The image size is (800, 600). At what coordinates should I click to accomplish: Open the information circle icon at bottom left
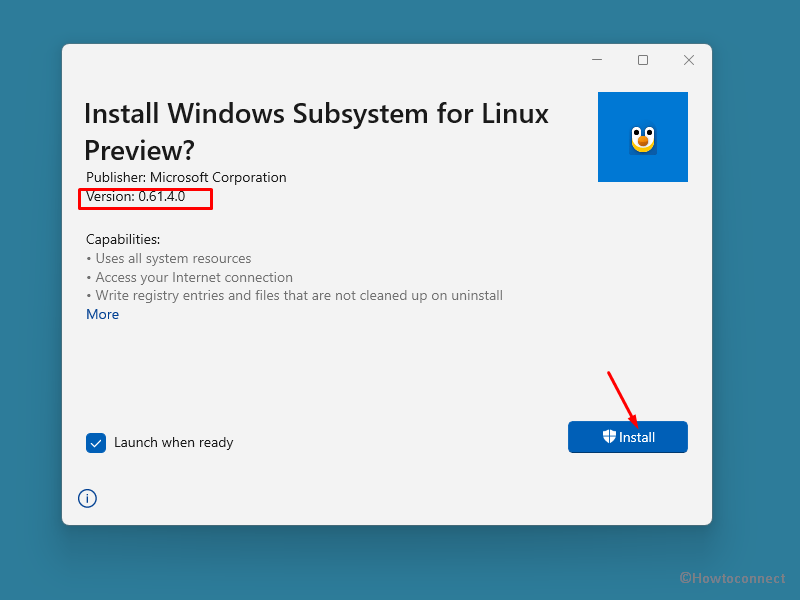[87, 498]
